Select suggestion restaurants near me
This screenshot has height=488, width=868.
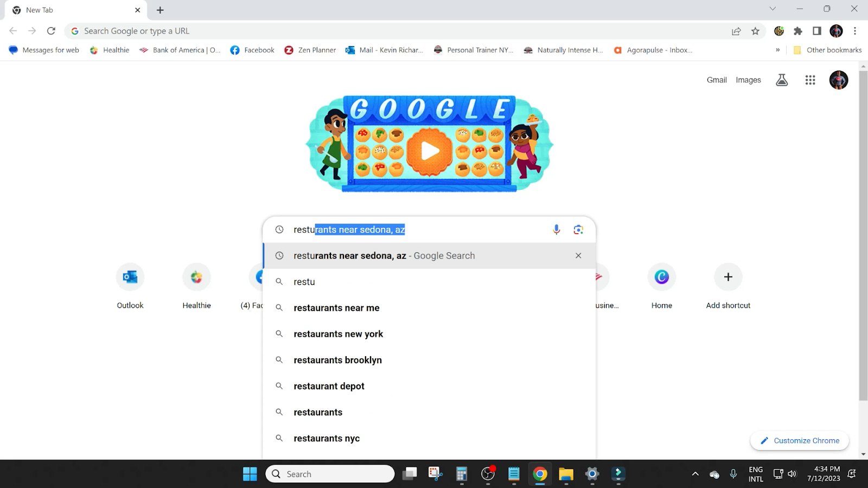(429, 308)
